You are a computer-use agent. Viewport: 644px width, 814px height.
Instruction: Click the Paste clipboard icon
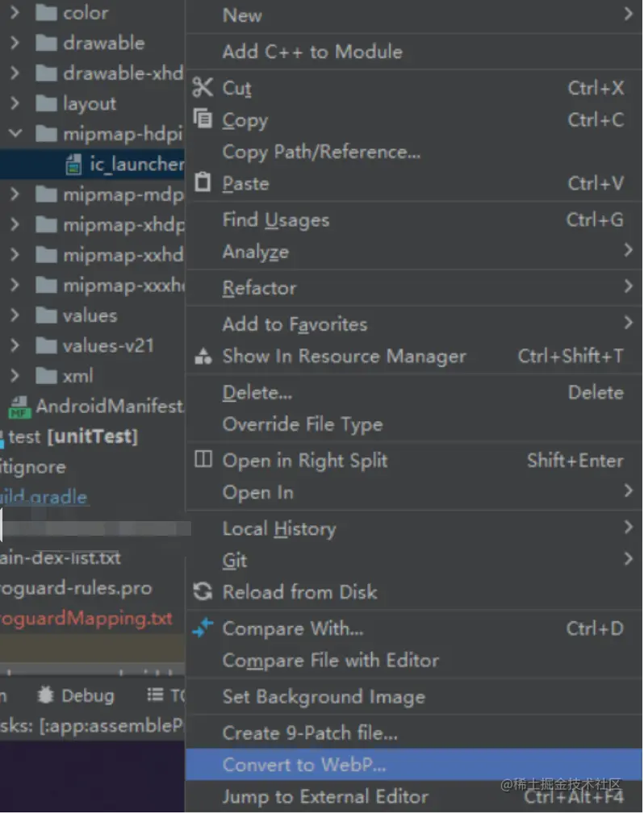coord(203,182)
